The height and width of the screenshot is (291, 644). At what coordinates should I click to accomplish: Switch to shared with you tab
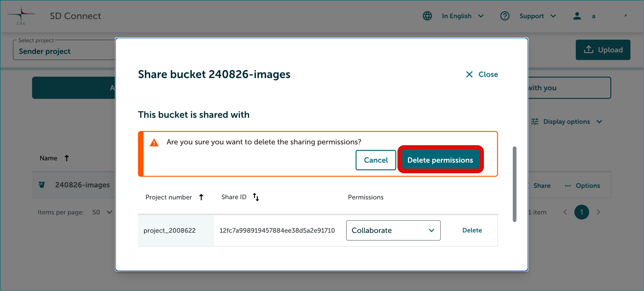(x=569, y=88)
